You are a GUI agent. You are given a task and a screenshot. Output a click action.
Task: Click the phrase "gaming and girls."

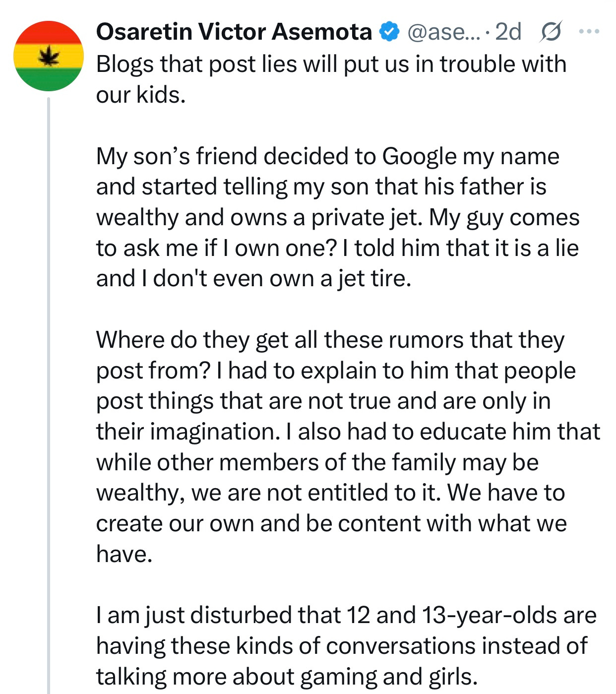click(x=388, y=677)
